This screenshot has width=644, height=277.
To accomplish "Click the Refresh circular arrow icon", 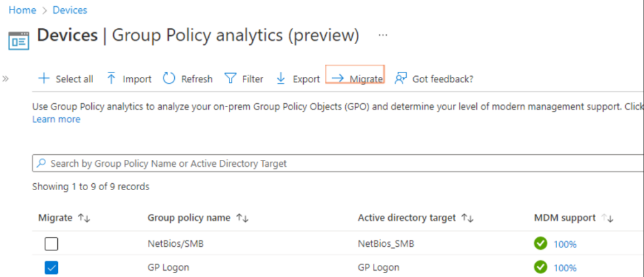I will coord(169,79).
